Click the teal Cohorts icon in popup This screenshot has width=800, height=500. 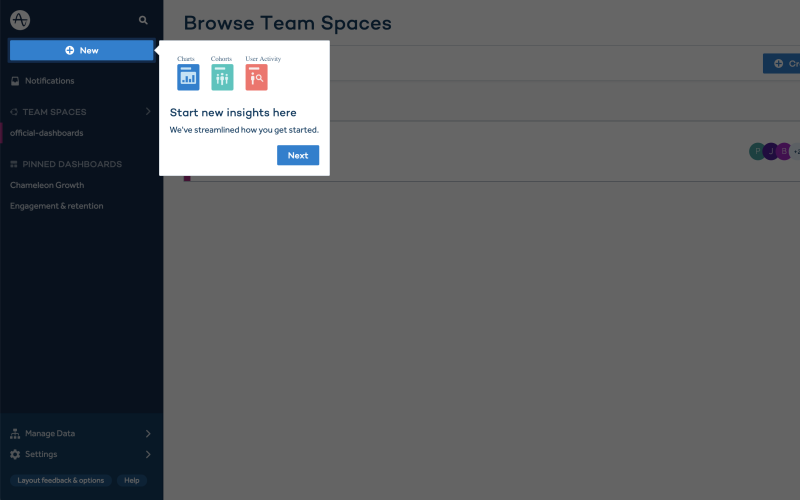(x=222, y=78)
